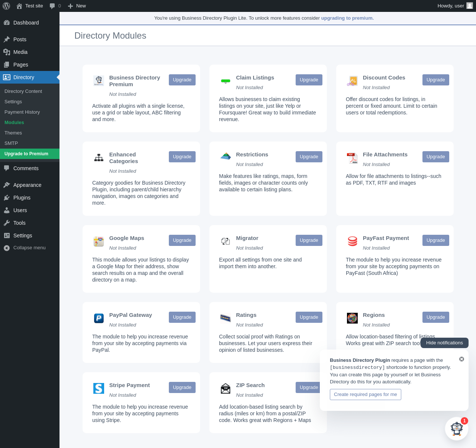Click the Plugins plug icon in sidebar
The width and height of the screenshot is (476, 448).
[7, 198]
